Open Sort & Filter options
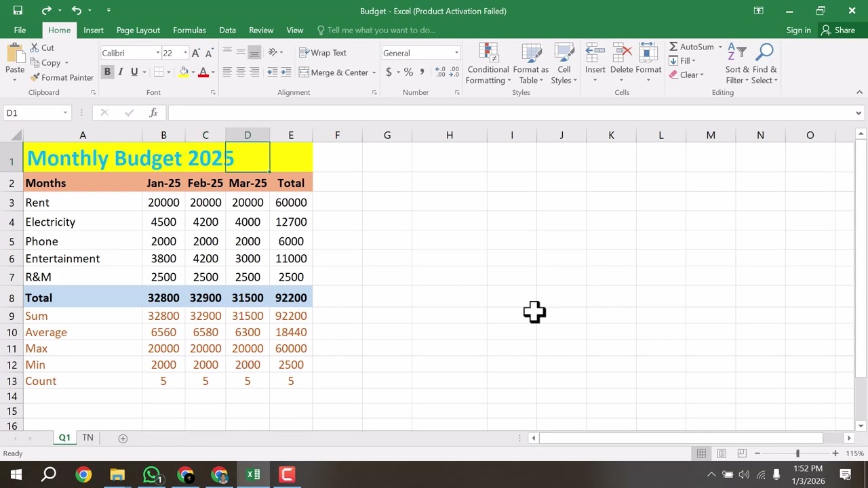The image size is (868, 488). coord(737,64)
